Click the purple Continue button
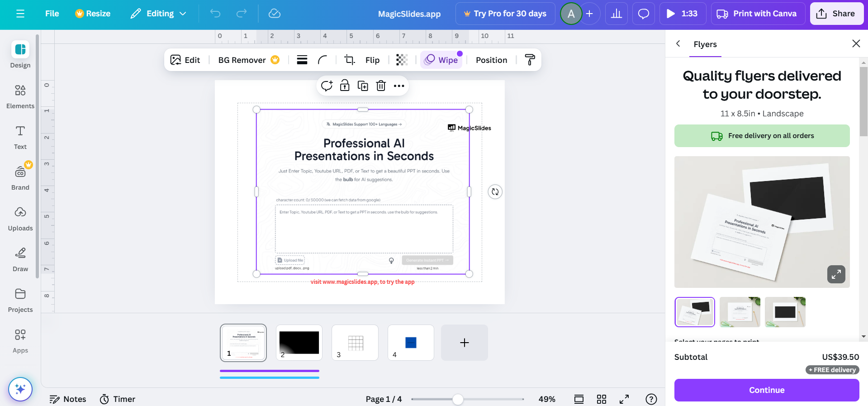 click(766, 390)
